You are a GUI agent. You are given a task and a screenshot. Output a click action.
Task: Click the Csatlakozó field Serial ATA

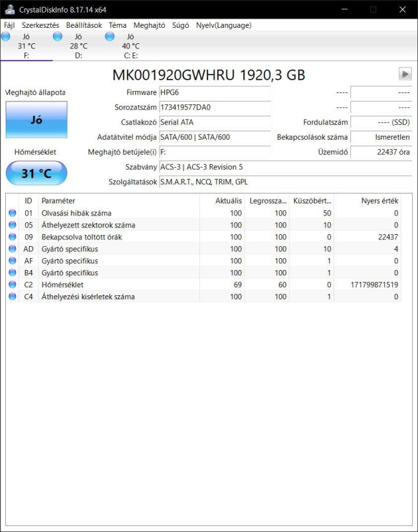coord(215,122)
